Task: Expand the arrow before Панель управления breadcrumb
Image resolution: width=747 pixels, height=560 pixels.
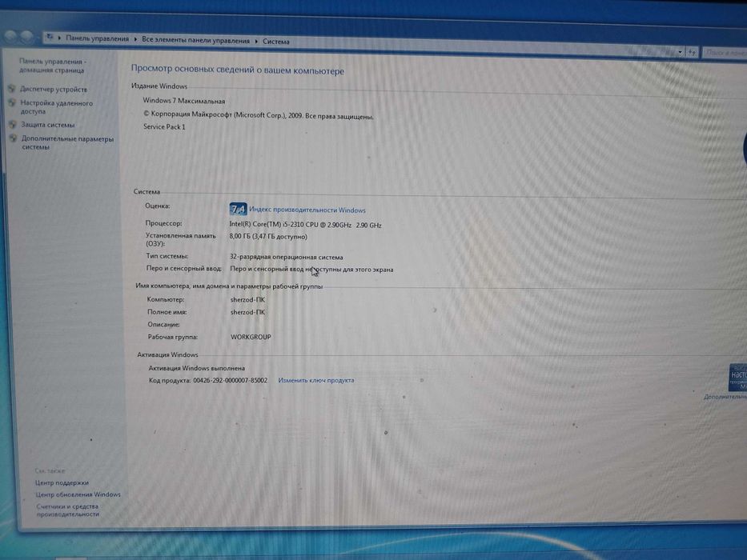Action: point(59,38)
